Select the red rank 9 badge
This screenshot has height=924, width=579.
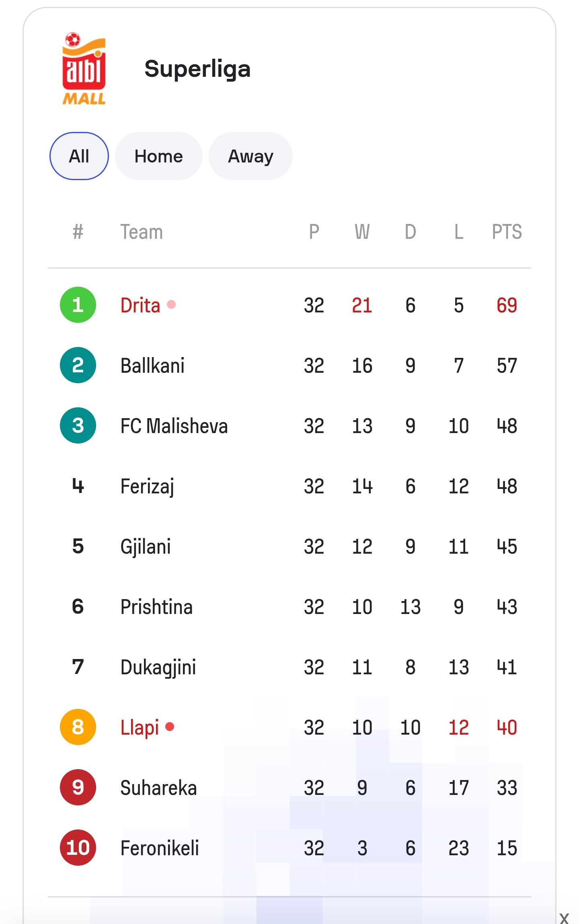78,787
